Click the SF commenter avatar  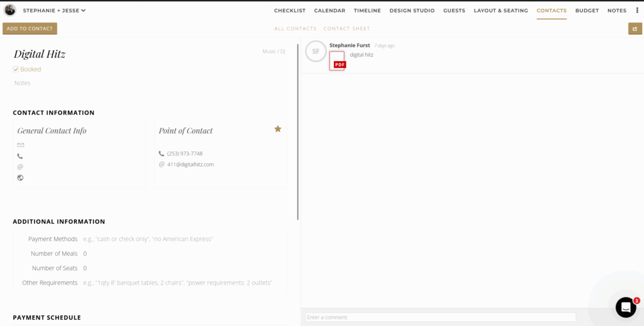tap(316, 52)
